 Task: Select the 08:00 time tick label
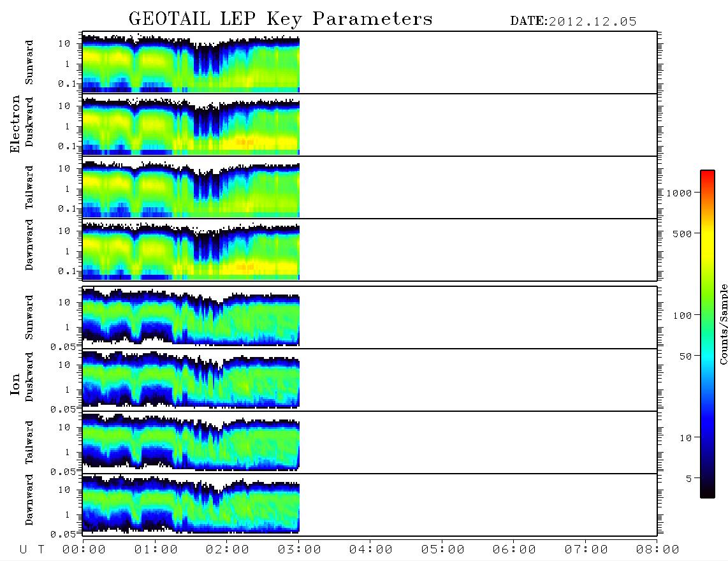[658, 550]
